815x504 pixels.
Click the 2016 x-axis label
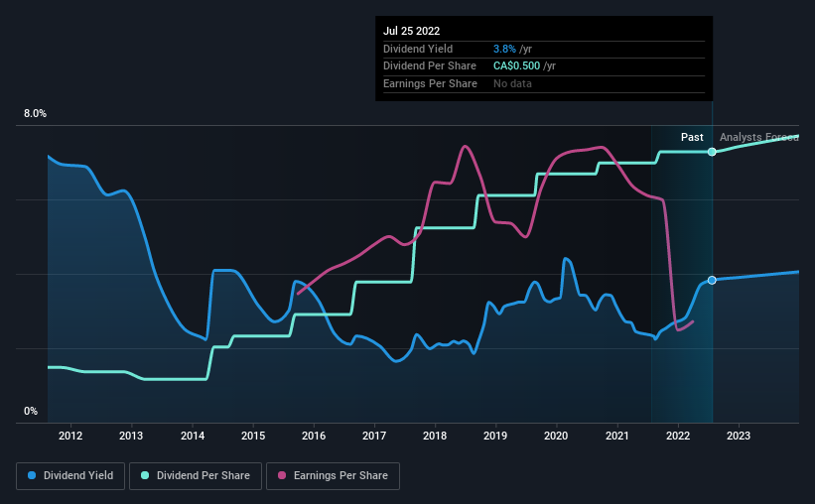(314, 436)
